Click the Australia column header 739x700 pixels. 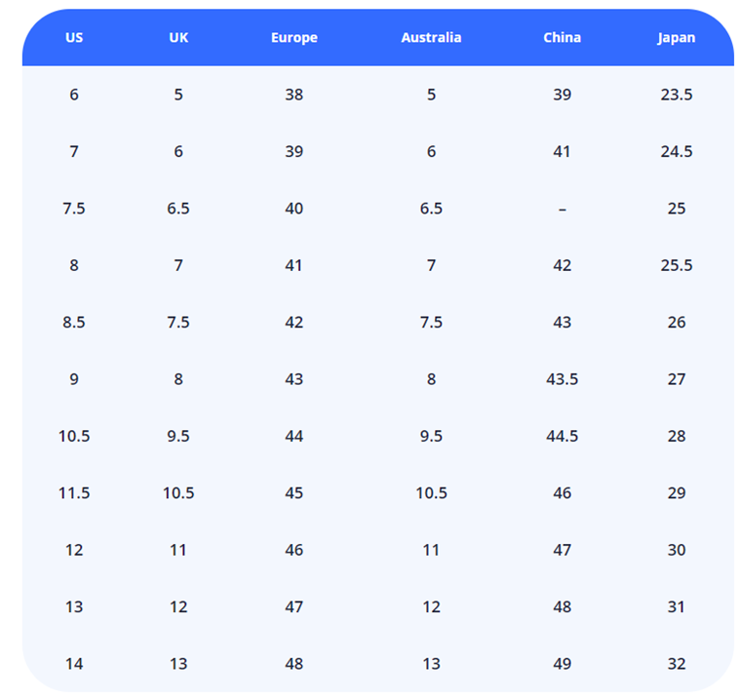pyautogui.click(x=431, y=38)
